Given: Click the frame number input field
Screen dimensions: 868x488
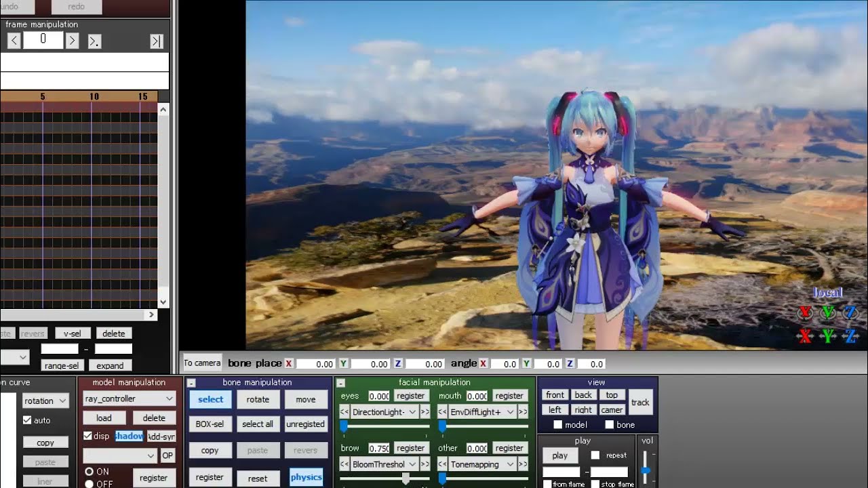Looking at the screenshot, I should [43, 40].
